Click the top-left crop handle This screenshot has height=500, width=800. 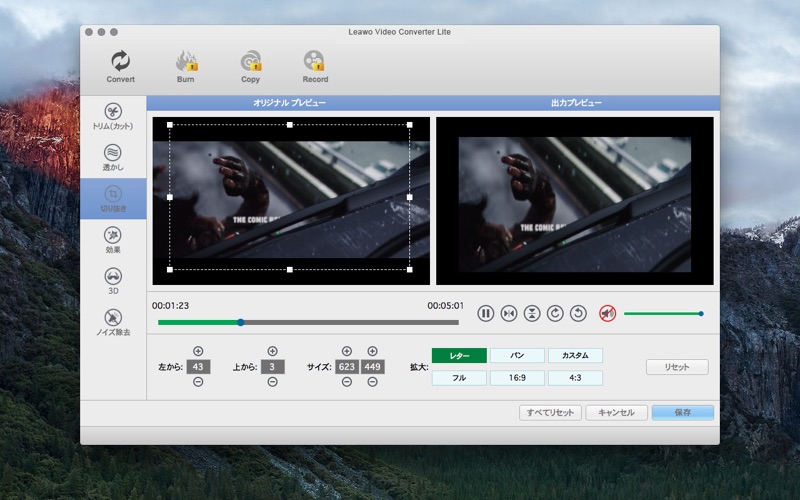click(x=170, y=124)
